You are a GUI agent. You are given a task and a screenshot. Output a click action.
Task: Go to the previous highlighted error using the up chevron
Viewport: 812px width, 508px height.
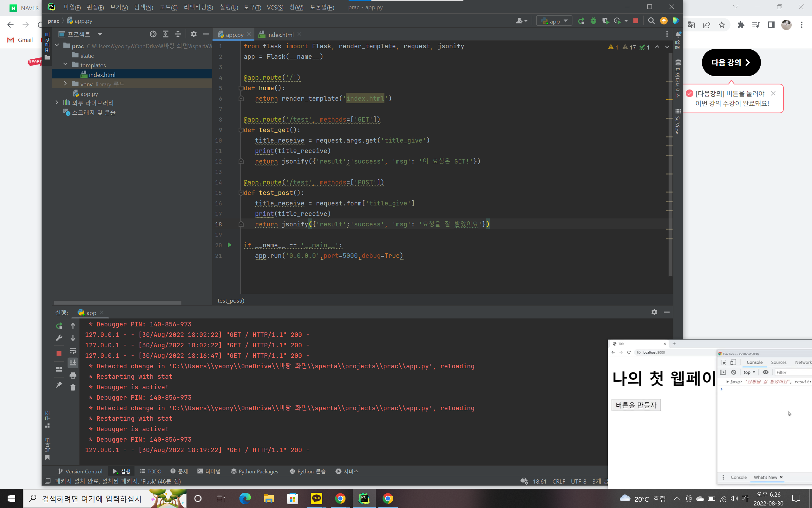click(x=657, y=47)
